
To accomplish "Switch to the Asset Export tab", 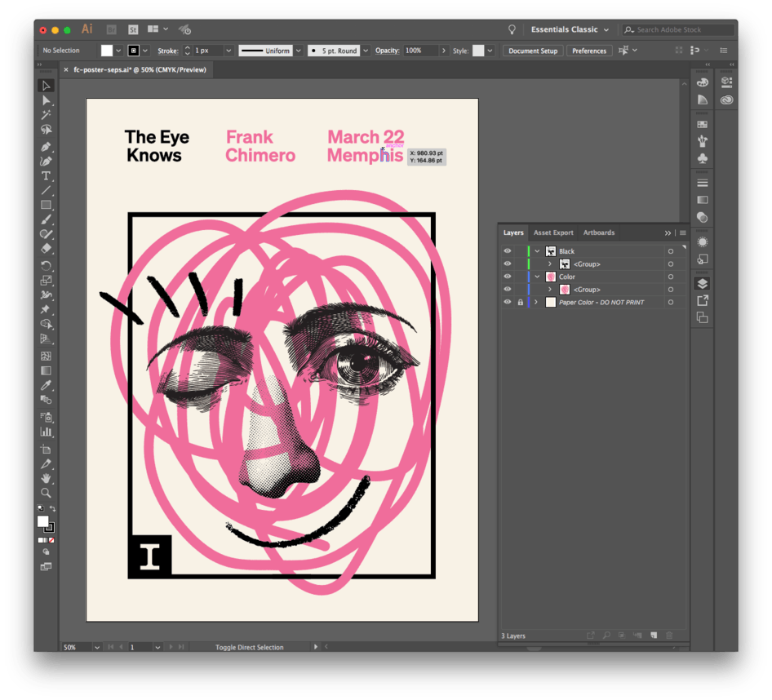I will coord(553,233).
